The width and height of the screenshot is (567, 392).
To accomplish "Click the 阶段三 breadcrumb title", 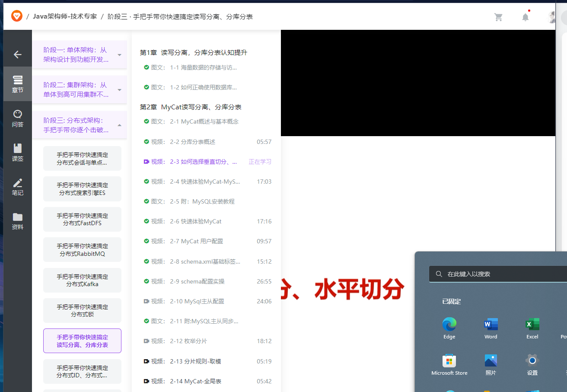I will [180, 16].
